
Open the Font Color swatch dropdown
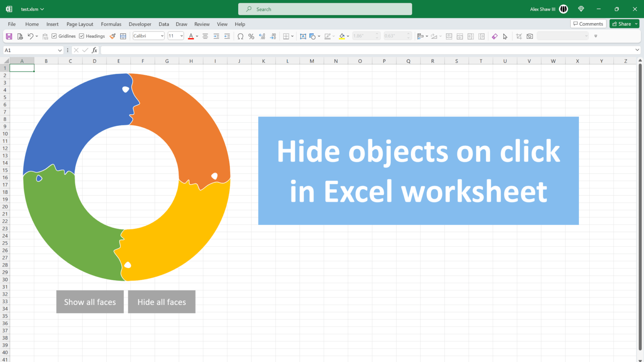tap(197, 36)
